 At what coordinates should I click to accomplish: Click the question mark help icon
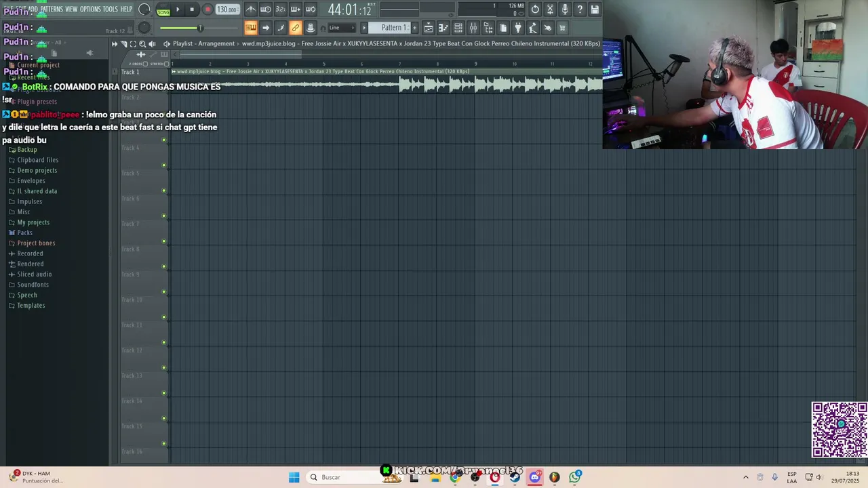[580, 9]
